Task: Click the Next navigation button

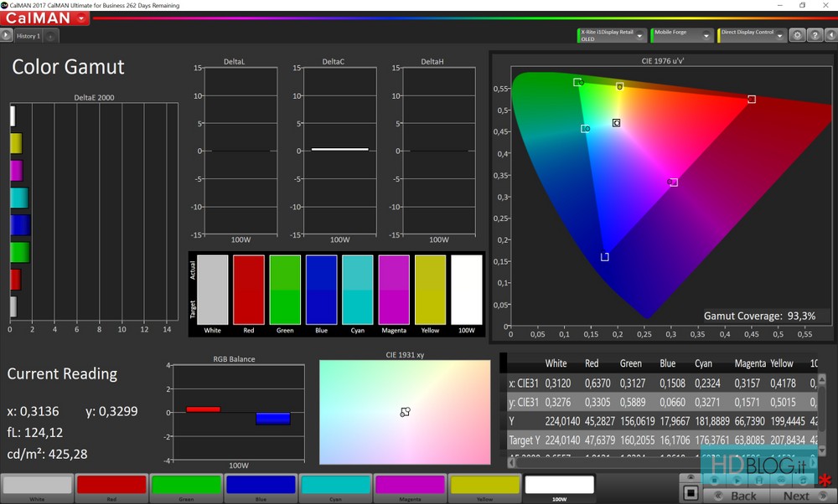Action: click(804, 496)
